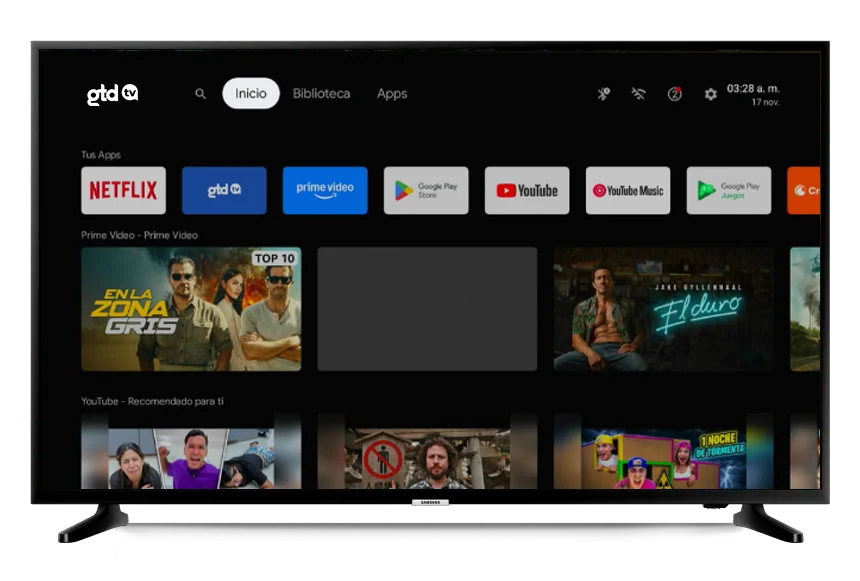Viewport: 860px width, 581px height.
Task: Launch the Netflix app tile
Action: (123, 190)
